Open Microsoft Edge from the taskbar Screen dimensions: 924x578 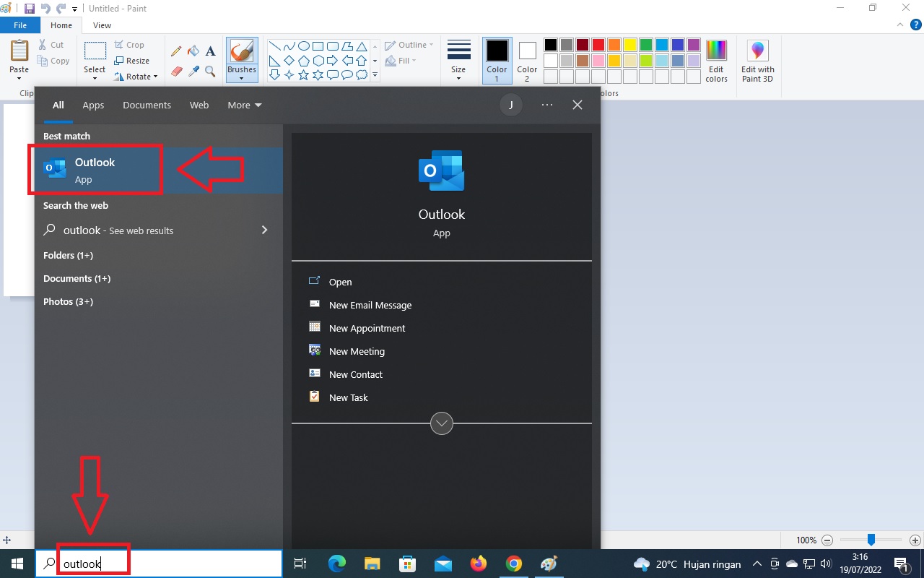tap(337, 564)
